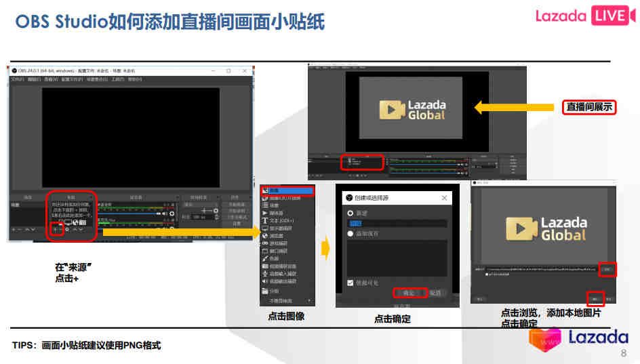This screenshot has height=364, width=640.
Task: Toggle make source visible checkbox in dialog
Action: [351, 283]
